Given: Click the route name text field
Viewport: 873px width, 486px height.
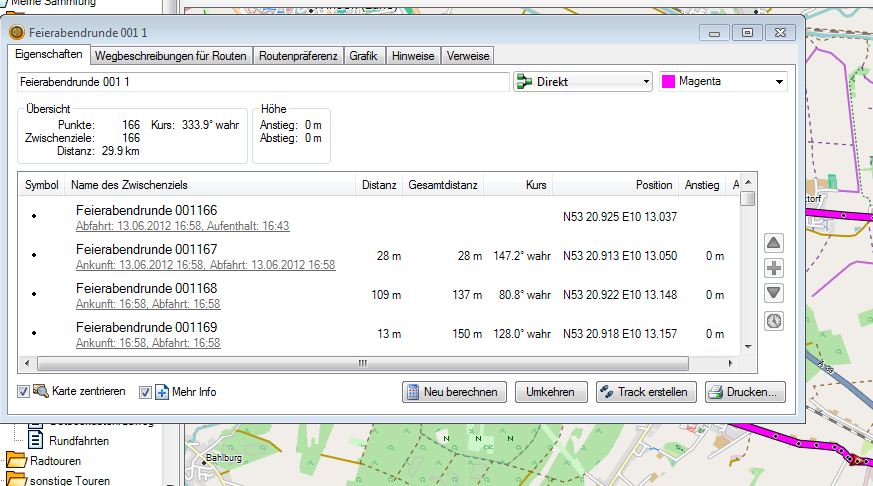Looking at the screenshot, I should [263, 82].
